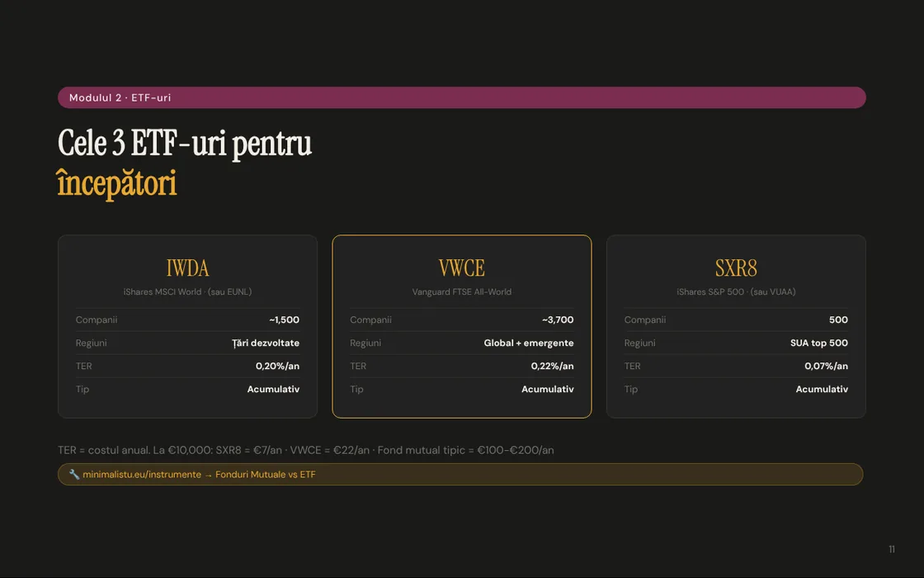Click the wrench icon before minimalistu.eu link
Image resolution: width=924 pixels, height=578 pixels.
(73, 474)
